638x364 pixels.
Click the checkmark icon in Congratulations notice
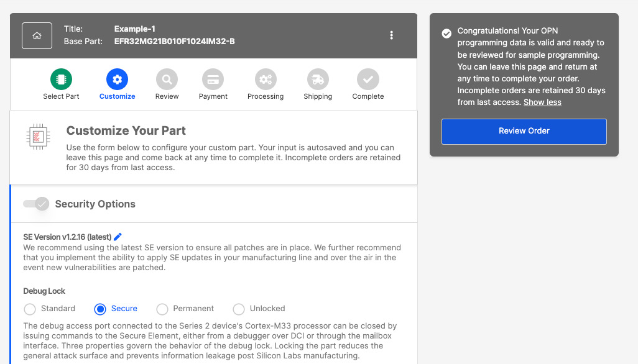(x=446, y=34)
